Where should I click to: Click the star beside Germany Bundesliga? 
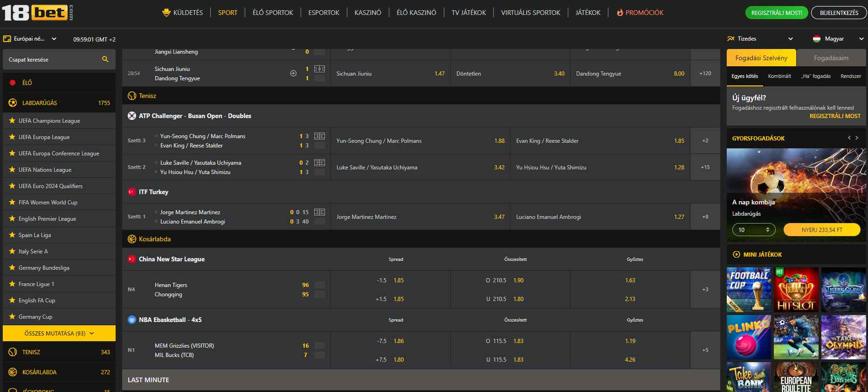click(x=12, y=267)
